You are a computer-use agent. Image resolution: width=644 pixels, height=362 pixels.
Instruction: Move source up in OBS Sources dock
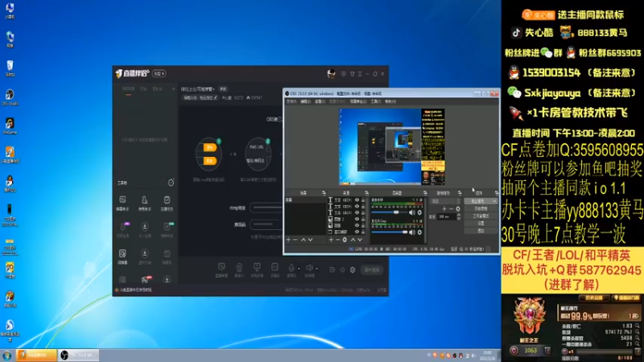(353, 240)
